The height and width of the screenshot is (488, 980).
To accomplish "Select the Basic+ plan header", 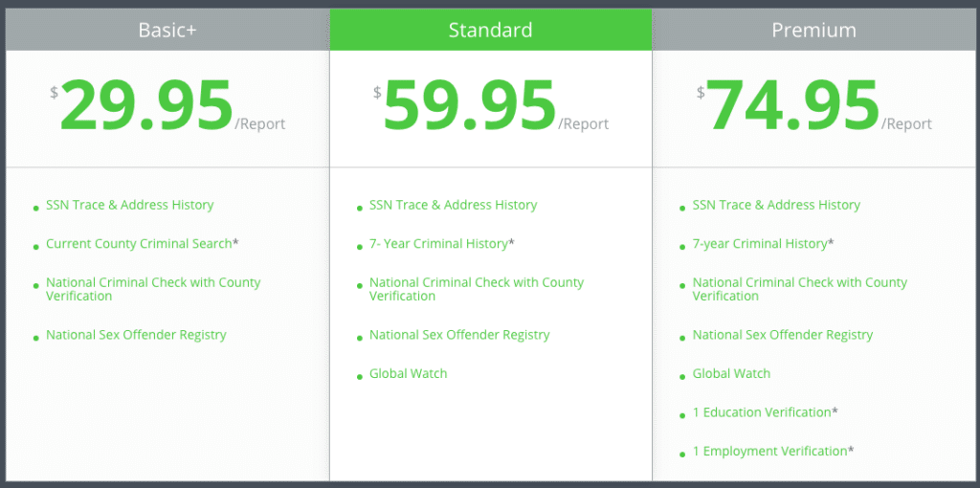I will (x=167, y=30).
